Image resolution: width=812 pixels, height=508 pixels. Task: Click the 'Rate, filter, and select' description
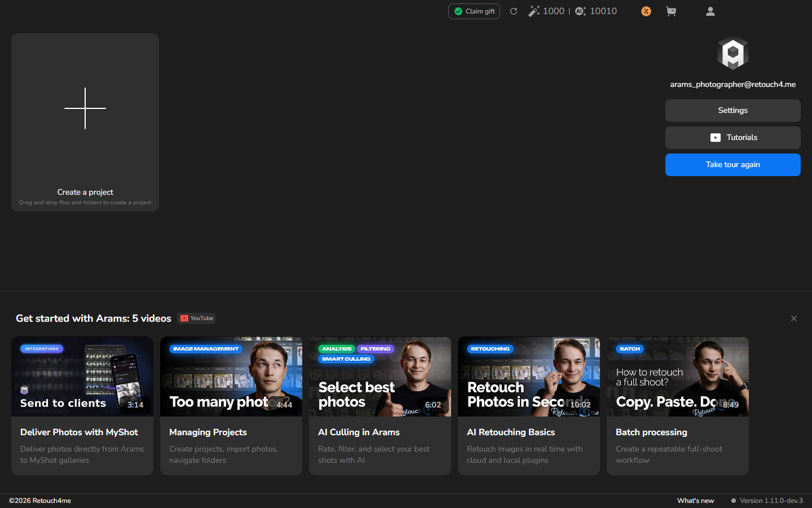point(374,454)
